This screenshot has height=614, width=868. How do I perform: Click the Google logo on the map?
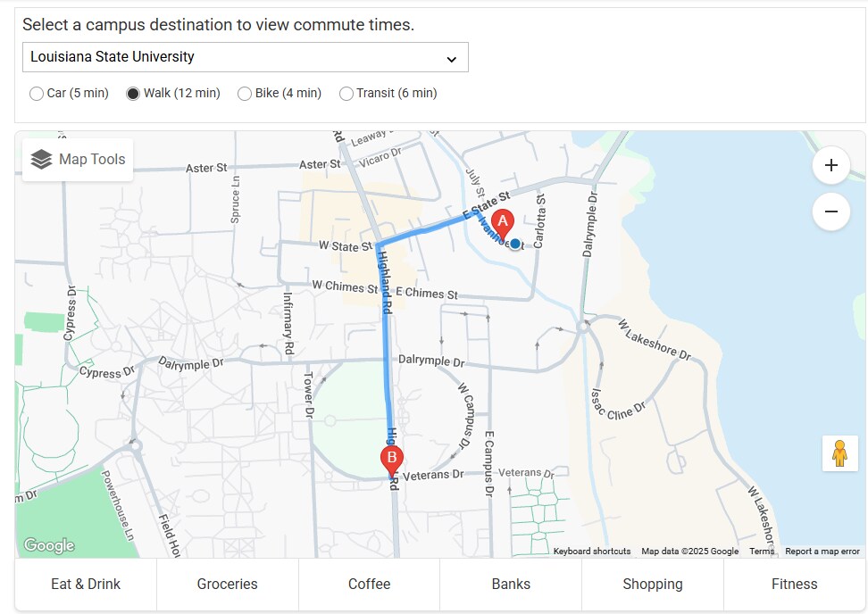[49, 545]
